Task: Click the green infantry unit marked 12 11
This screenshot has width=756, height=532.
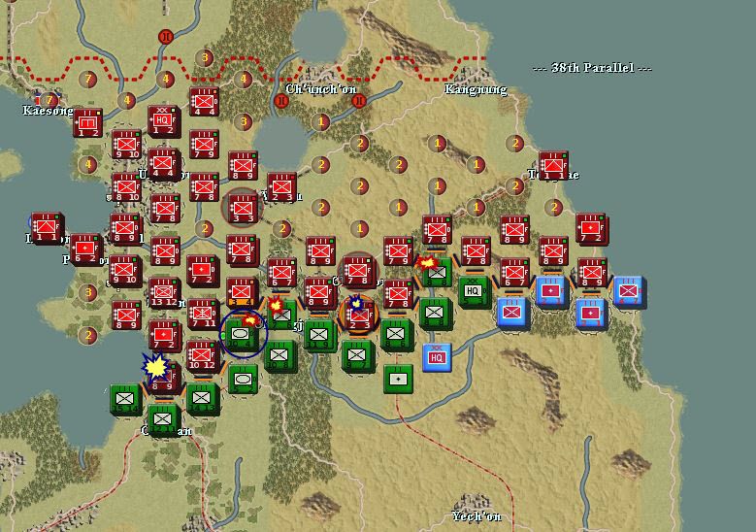Action: point(163,419)
